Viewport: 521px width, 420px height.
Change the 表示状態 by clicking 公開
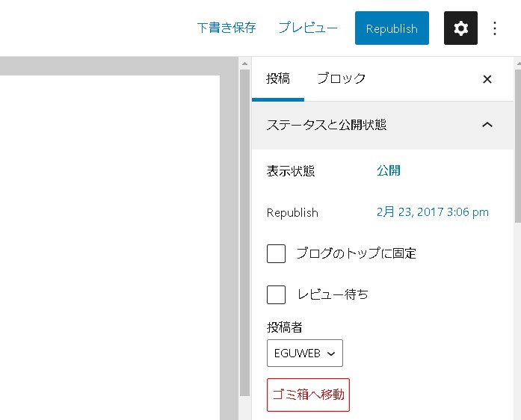(x=389, y=170)
